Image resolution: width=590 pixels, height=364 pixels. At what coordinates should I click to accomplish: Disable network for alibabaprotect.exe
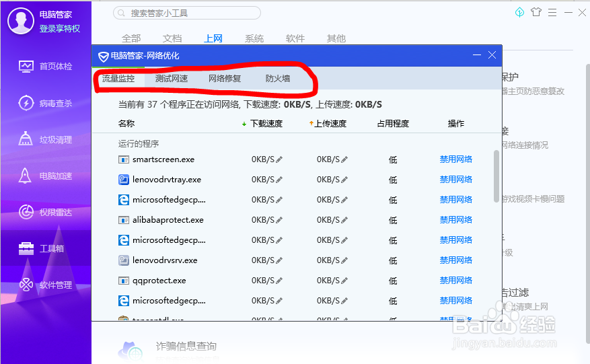click(456, 220)
